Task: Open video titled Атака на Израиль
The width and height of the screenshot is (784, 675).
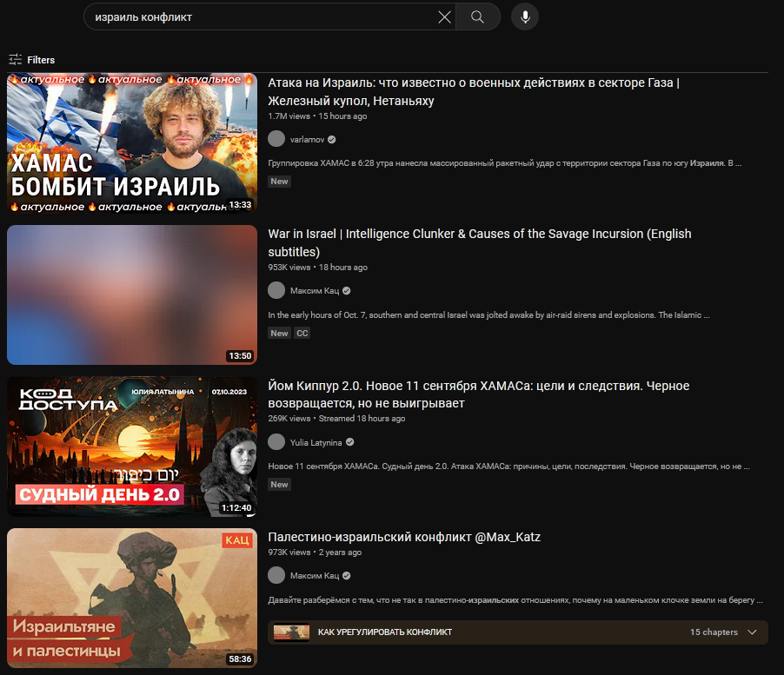Action: pos(474,92)
